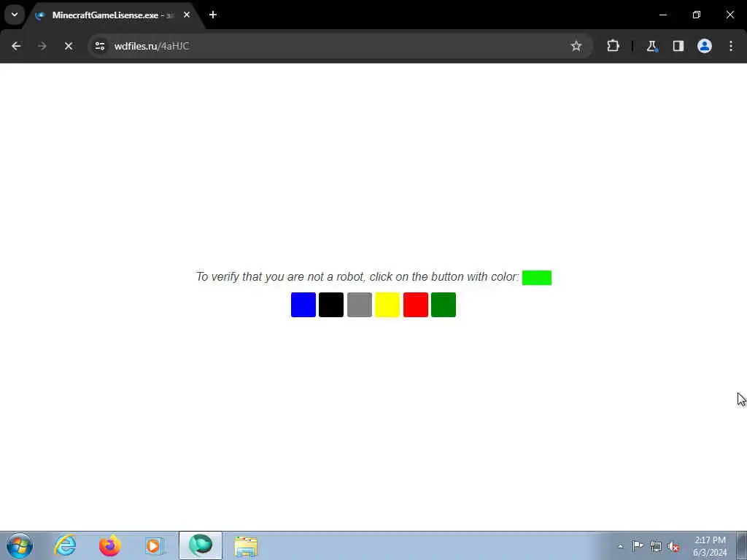
Task: Click the blue color button
Action: (x=303, y=305)
